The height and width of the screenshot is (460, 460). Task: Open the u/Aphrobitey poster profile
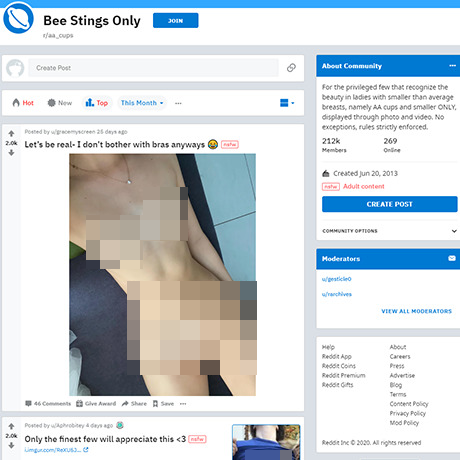(68, 426)
